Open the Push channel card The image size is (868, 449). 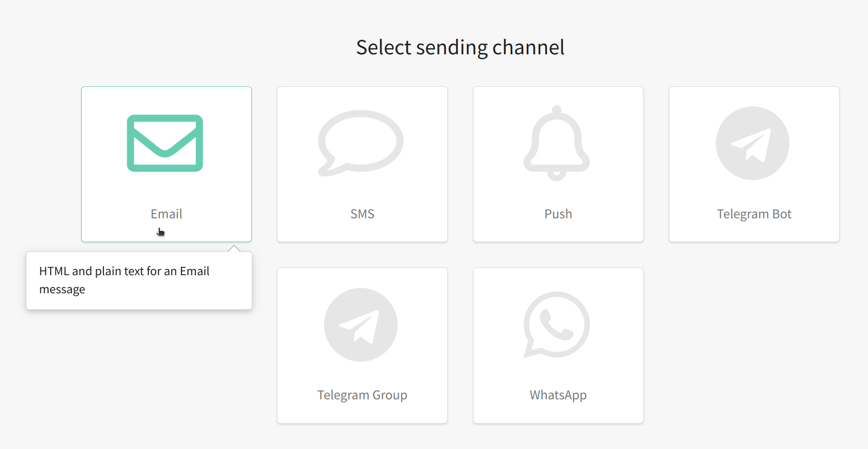pos(558,164)
